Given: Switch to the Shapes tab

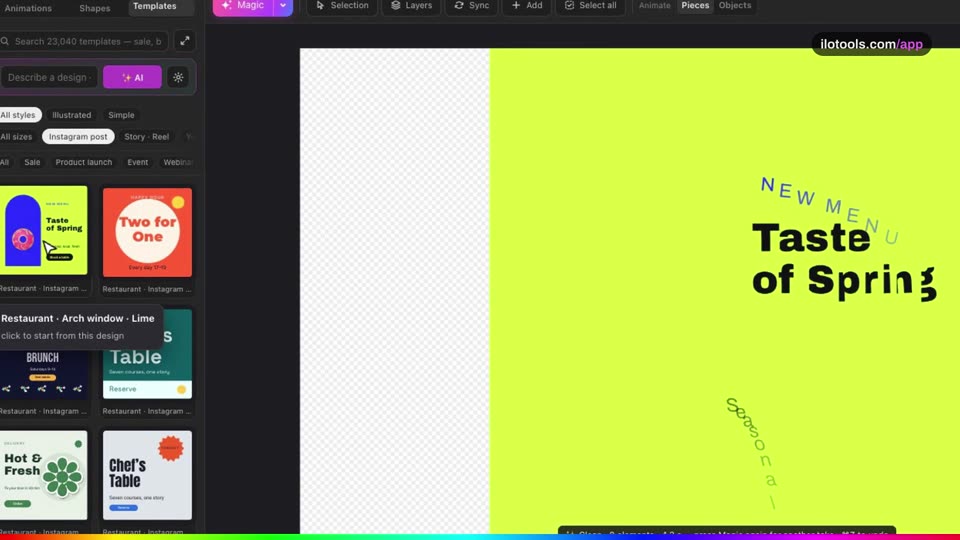Looking at the screenshot, I should (95, 8).
